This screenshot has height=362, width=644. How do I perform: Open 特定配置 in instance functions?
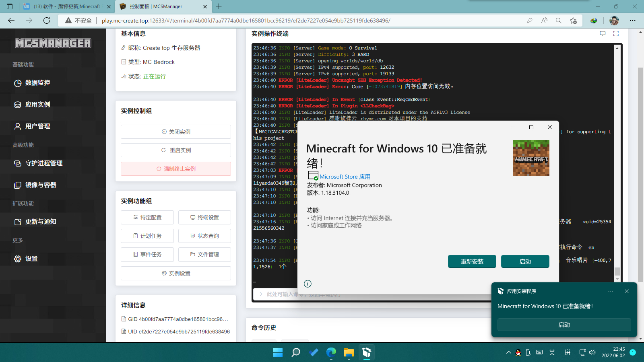[147, 217]
